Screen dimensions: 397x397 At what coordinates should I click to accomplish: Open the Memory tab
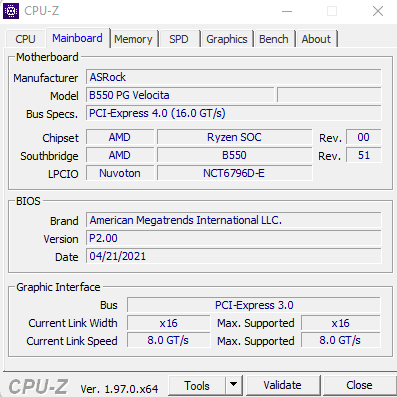pos(133,39)
